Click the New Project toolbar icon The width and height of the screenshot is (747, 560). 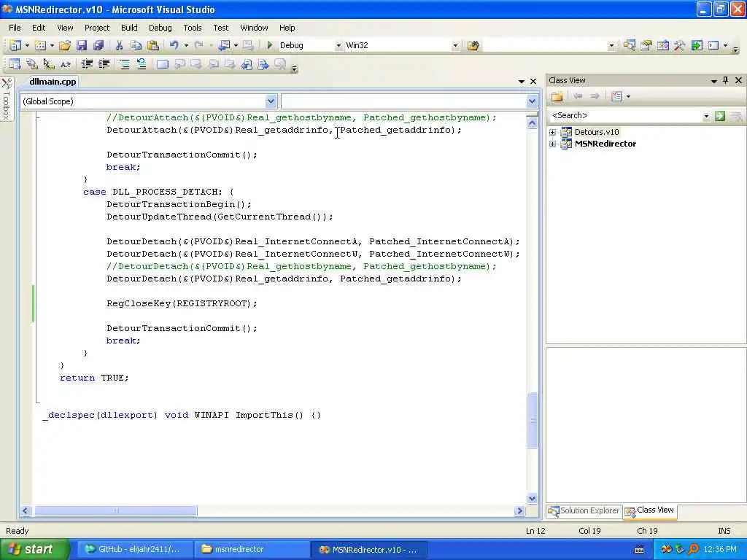(x=15, y=45)
